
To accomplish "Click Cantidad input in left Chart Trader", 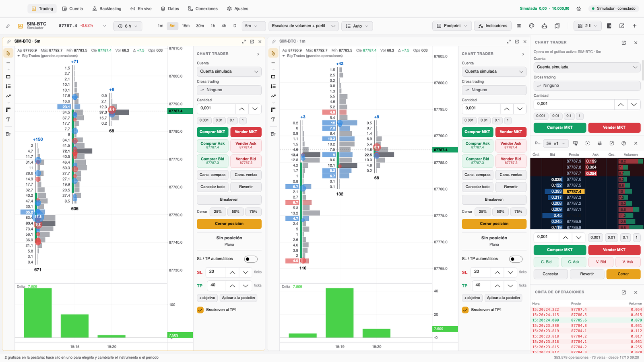I will (x=216, y=108).
